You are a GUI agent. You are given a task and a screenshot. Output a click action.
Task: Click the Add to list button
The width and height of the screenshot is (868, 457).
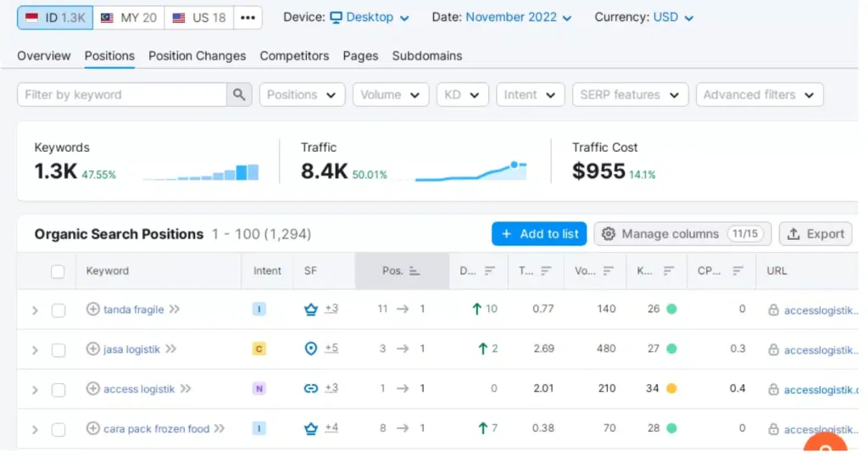539,234
